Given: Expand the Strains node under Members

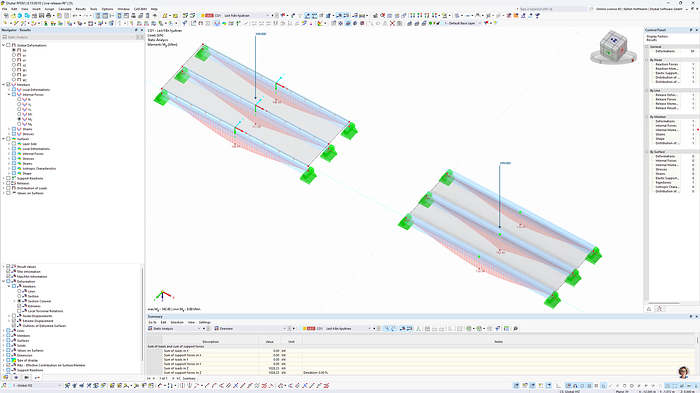Looking at the screenshot, I should click(x=9, y=129).
